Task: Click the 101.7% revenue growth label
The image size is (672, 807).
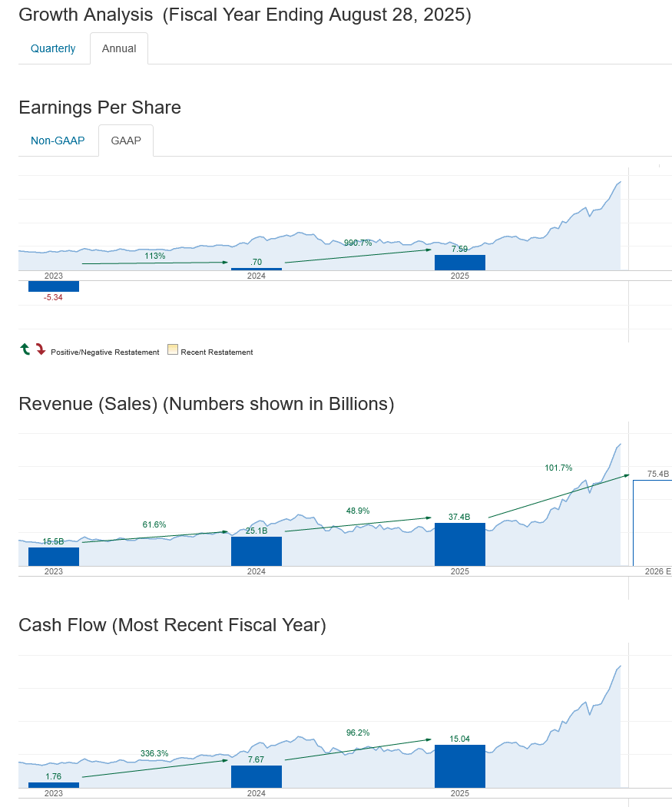Action: click(x=558, y=468)
